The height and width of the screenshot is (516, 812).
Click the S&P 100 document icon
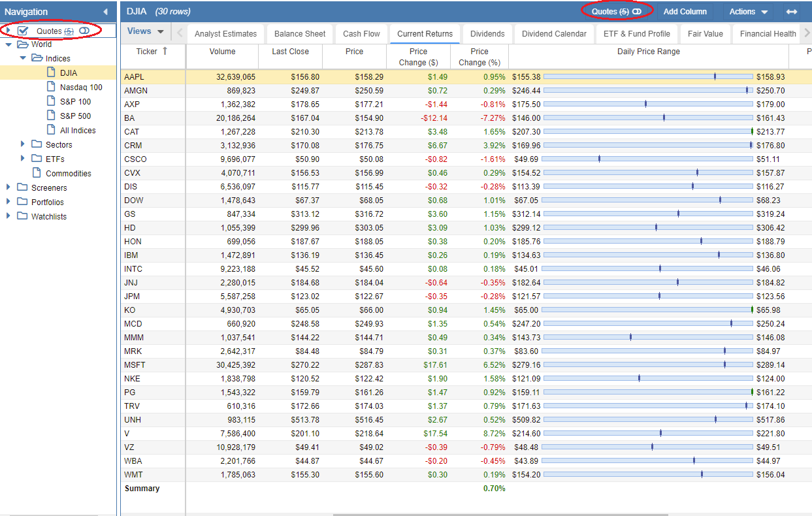51,101
